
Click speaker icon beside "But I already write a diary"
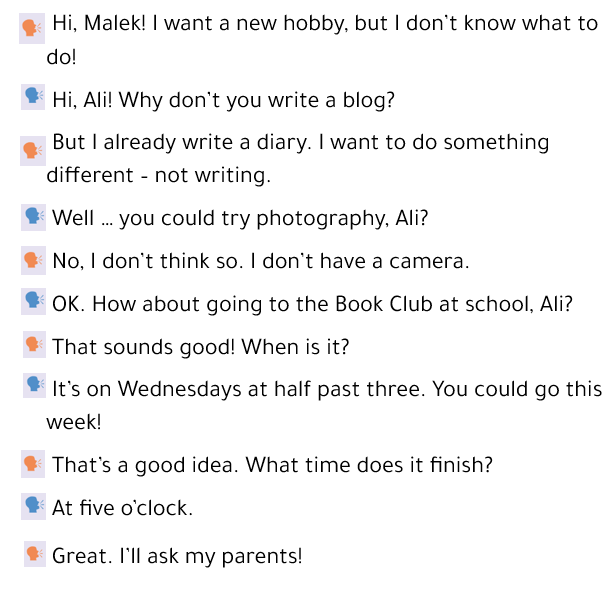point(34,150)
